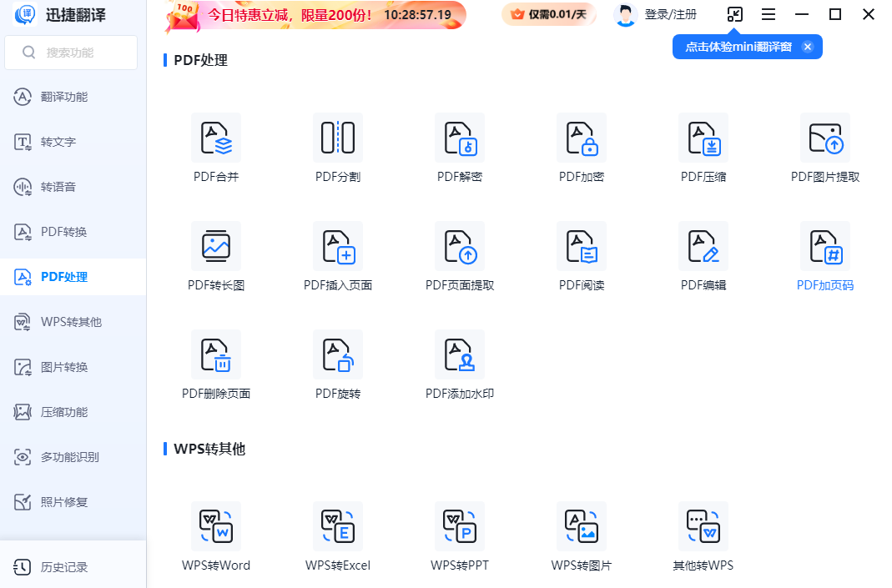Image resolution: width=892 pixels, height=588 pixels.
Task: Open the PDF添加水印 watermark tool
Action: (460, 355)
